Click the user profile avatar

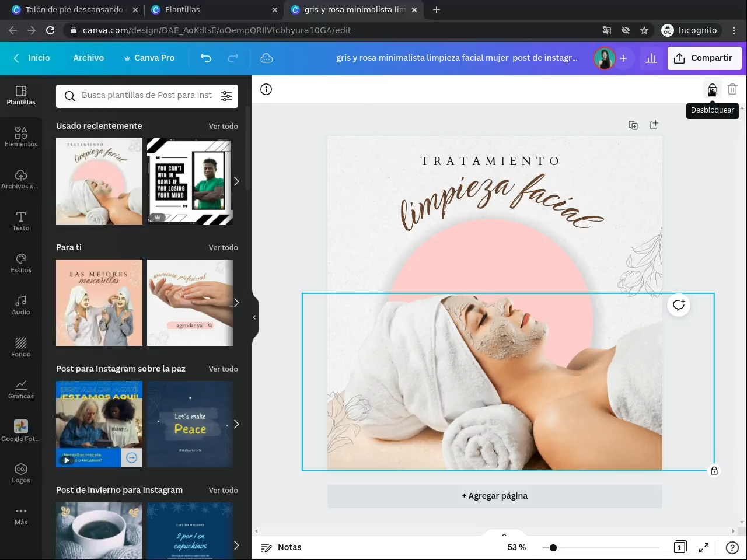coord(604,58)
